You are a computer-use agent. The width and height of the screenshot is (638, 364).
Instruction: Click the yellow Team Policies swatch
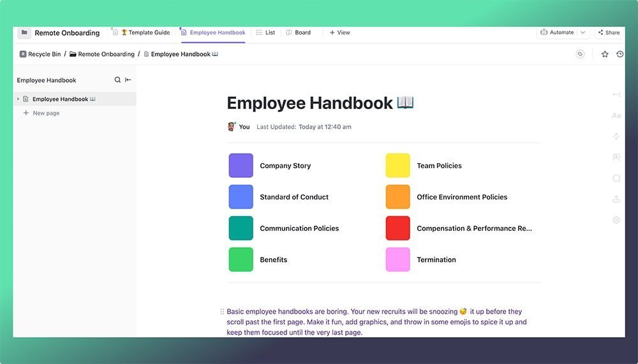(398, 166)
